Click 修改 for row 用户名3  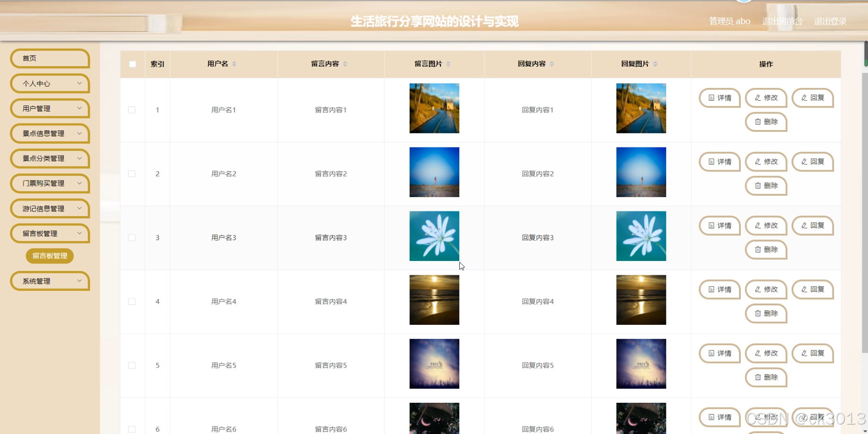click(766, 226)
